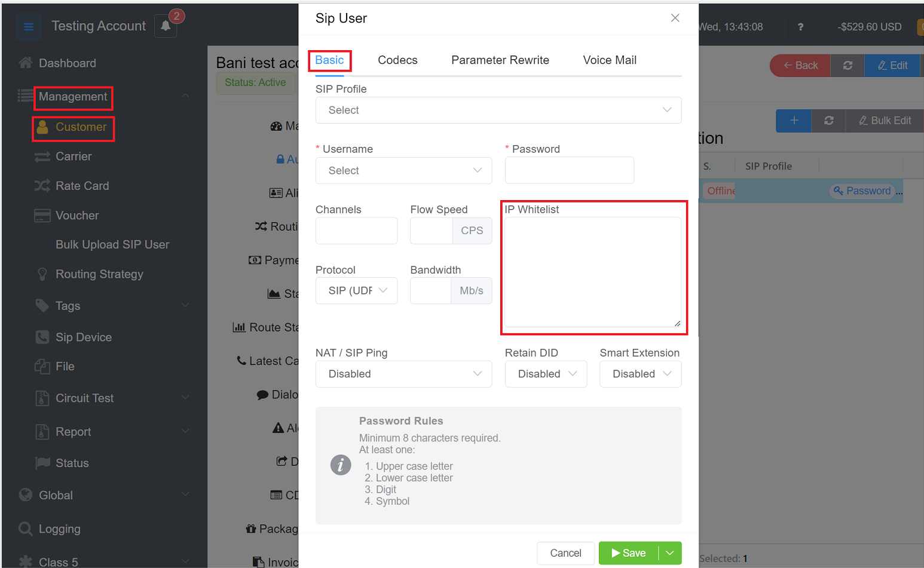Click inside the IP Whitelist text area
The width and height of the screenshot is (924, 568).
(x=592, y=272)
